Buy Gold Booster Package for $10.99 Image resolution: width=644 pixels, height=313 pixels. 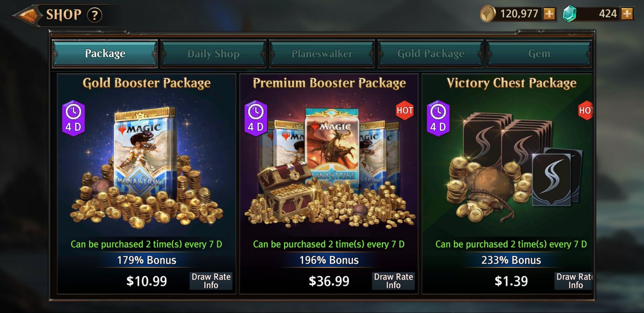(146, 281)
